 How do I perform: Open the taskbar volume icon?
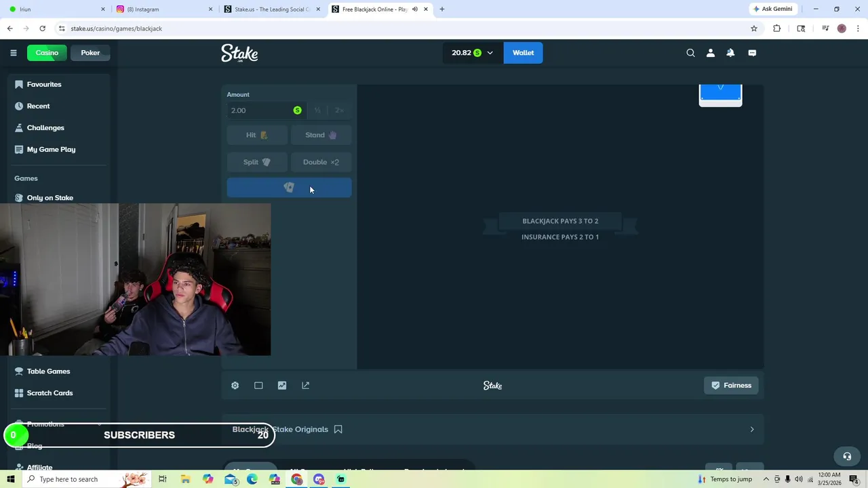[x=798, y=479]
